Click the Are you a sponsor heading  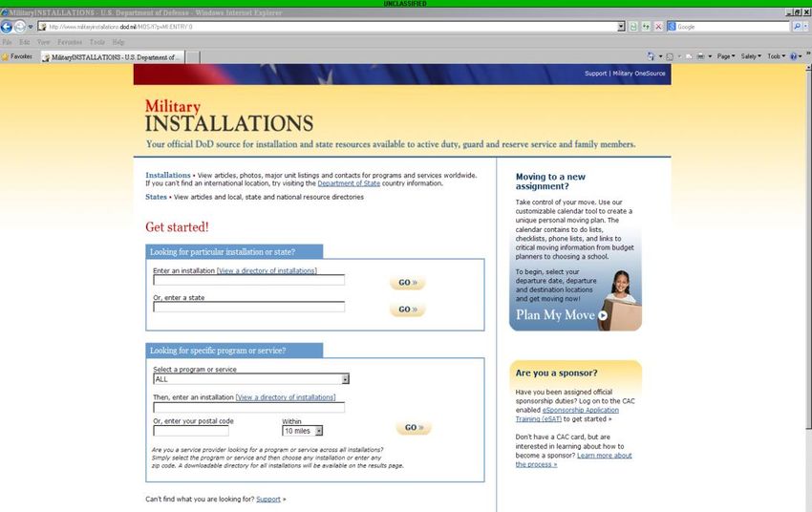pyautogui.click(x=556, y=373)
